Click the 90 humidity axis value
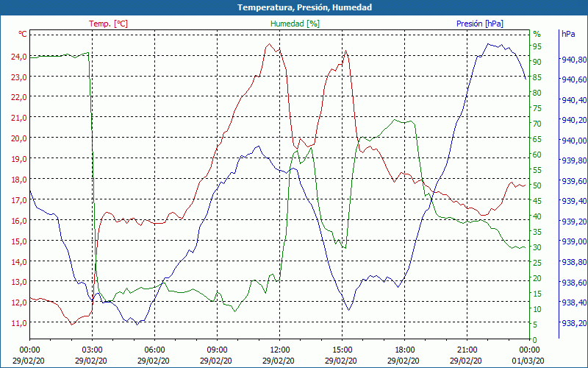Viewport: 588px width, 368px height. (537, 62)
